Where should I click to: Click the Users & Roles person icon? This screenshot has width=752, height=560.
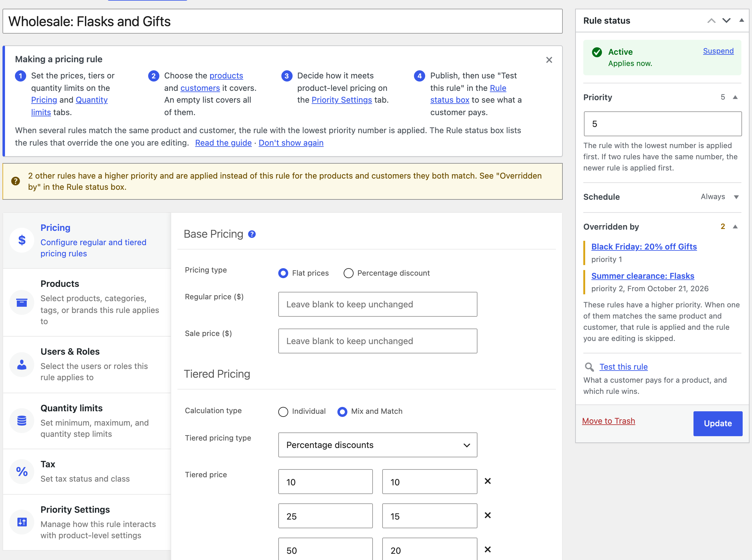[x=22, y=365]
